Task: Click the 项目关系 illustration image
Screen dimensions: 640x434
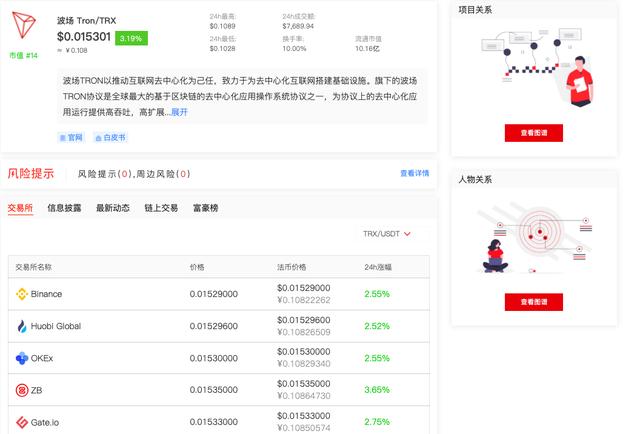Action: (537, 67)
